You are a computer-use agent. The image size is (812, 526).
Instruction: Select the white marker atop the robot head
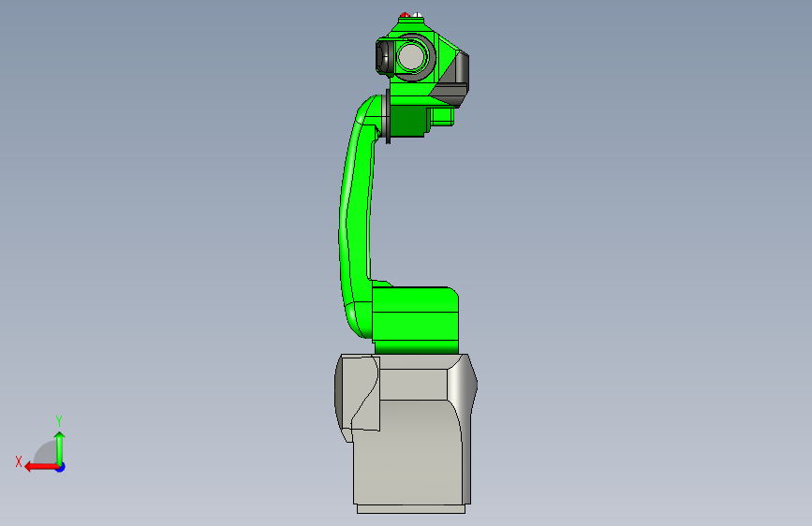(x=417, y=15)
